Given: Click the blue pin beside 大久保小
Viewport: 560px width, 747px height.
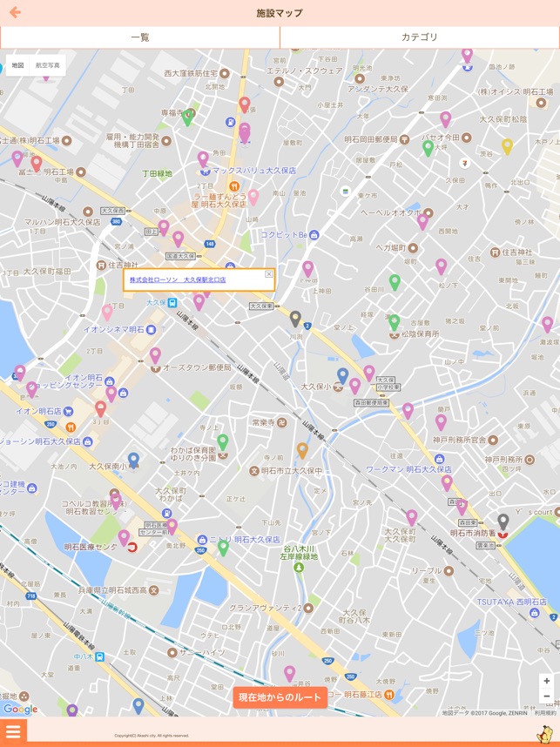Looking at the screenshot, I should (342, 376).
